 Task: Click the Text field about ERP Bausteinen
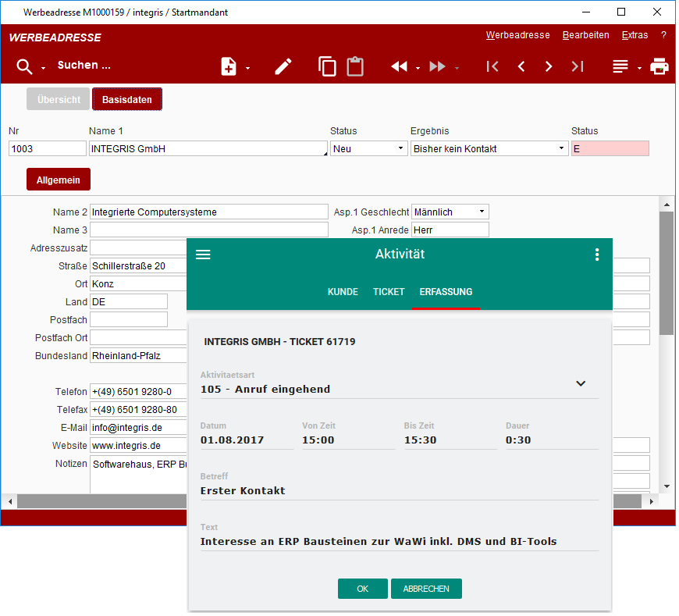click(400, 542)
